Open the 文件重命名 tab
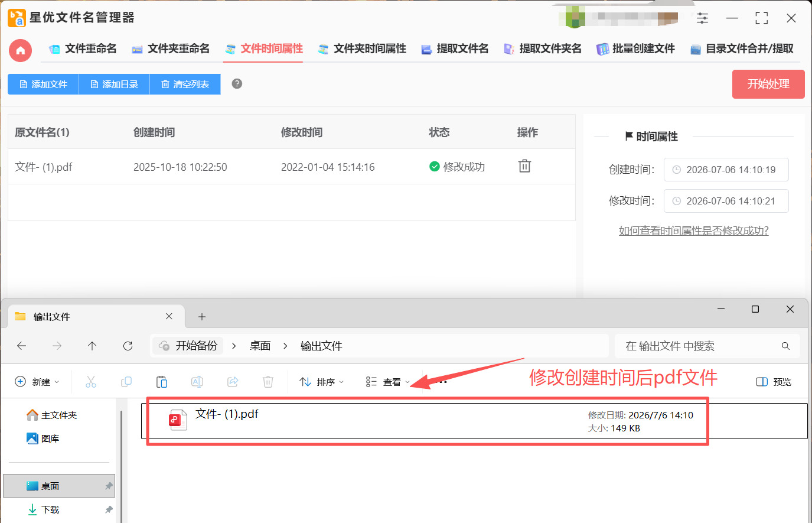The image size is (812, 523). click(x=83, y=49)
